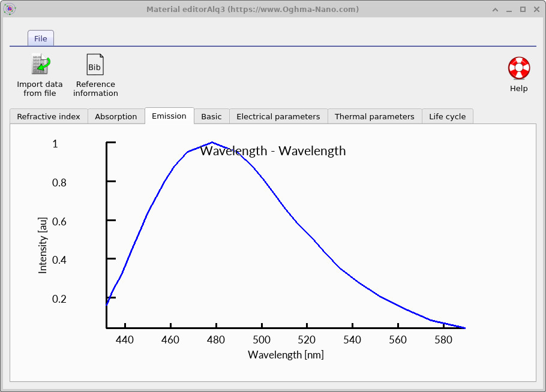Select the green arrow import spreadsheet icon

tap(40, 62)
